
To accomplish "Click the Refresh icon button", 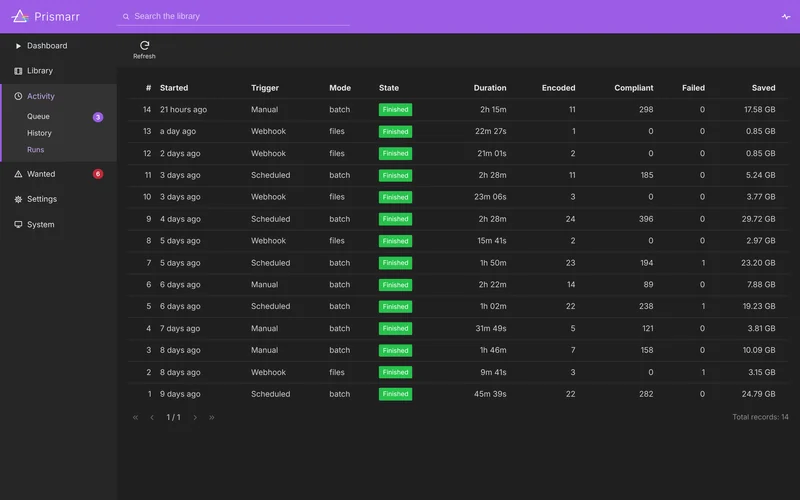I will point(144,50).
